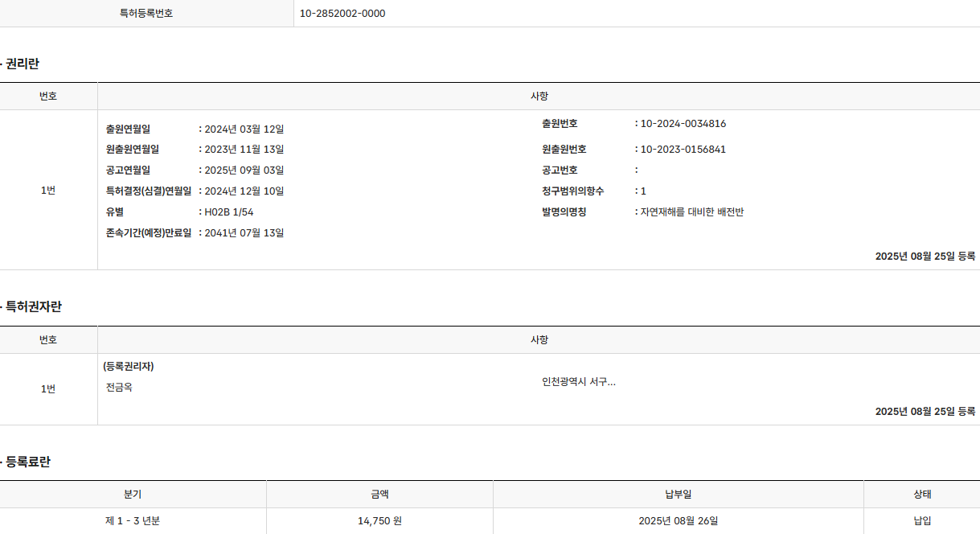Viewport: 980px width, 534px height.
Task: Select the 권리란 section heading
Action: 22,64
